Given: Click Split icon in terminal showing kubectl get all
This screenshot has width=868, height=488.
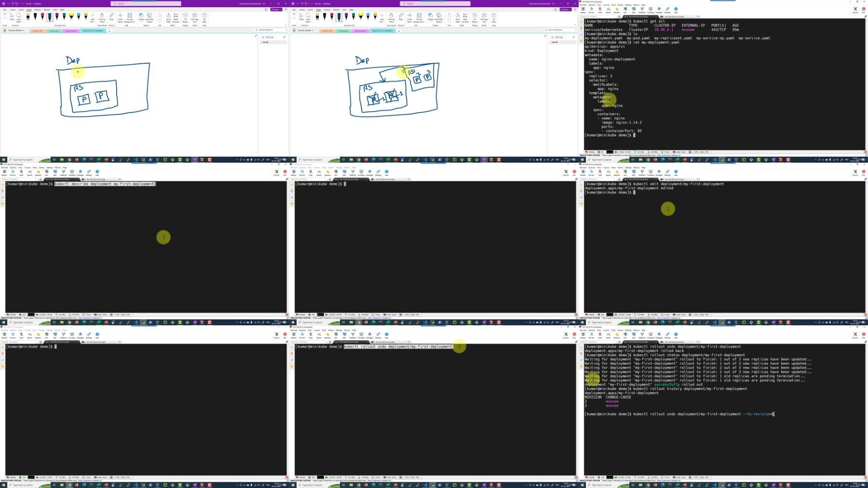Looking at the screenshot, I should click(x=634, y=10).
